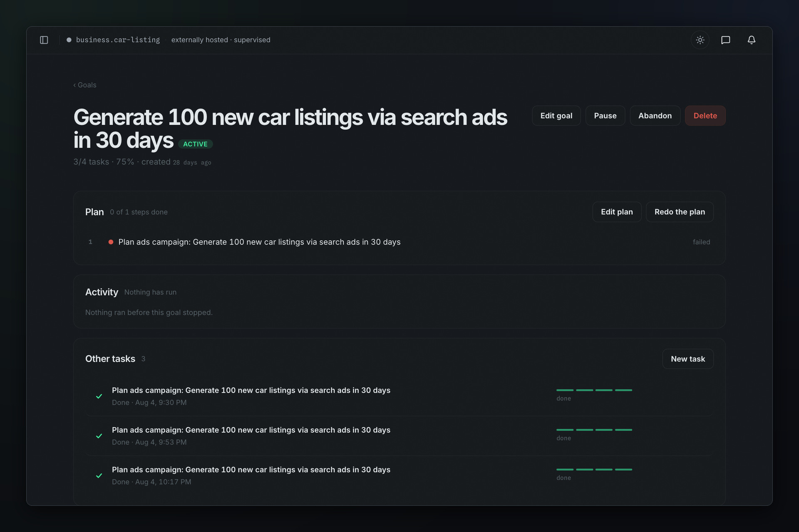The width and height of the screenshot is (799, 532).
Task: Click 'Nothing has run' activity label
Action: coord(150,292)
